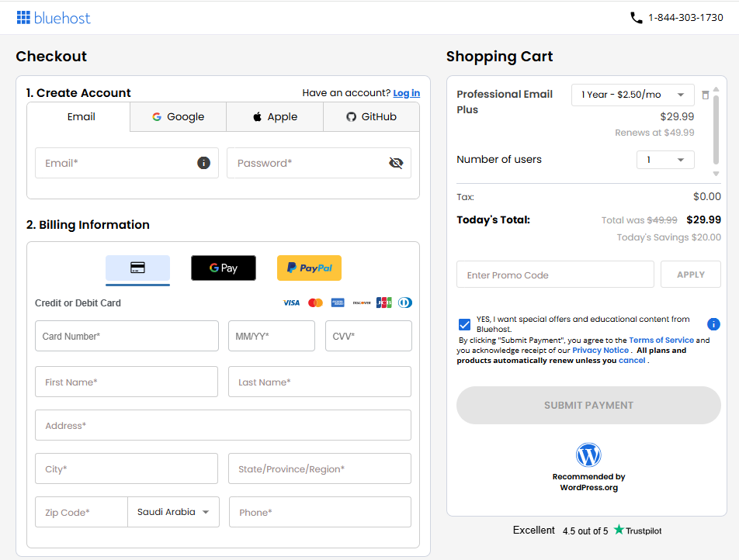
Task: Switch to Apple sign-up tab
Action: point(275,117)
